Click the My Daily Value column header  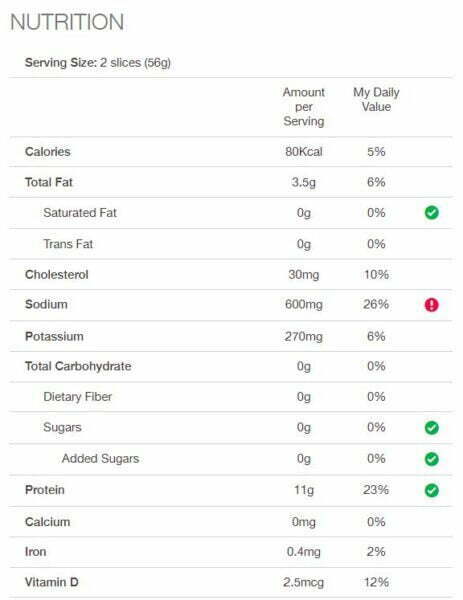coord(376,99)
